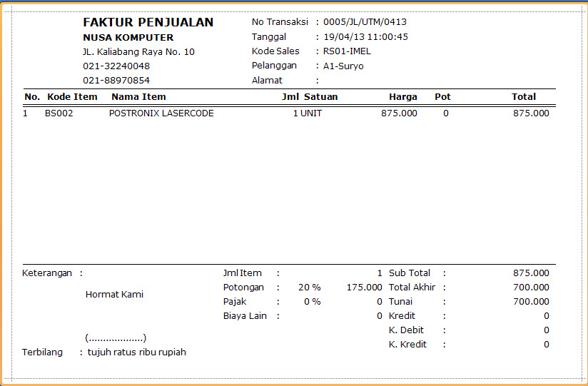Select the sales code RS01-IMEL
This screenshot has height=386, width=588.
click(347, 51)
